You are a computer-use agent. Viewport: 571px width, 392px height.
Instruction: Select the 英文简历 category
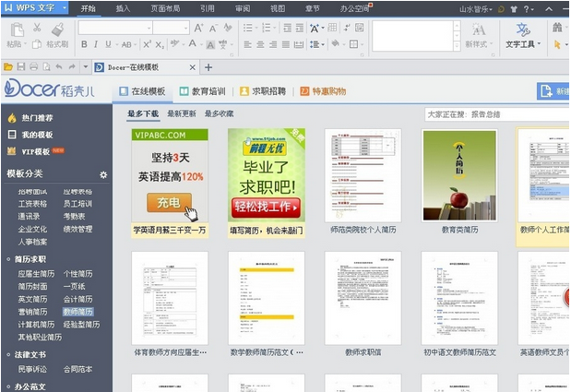(33, 299)
